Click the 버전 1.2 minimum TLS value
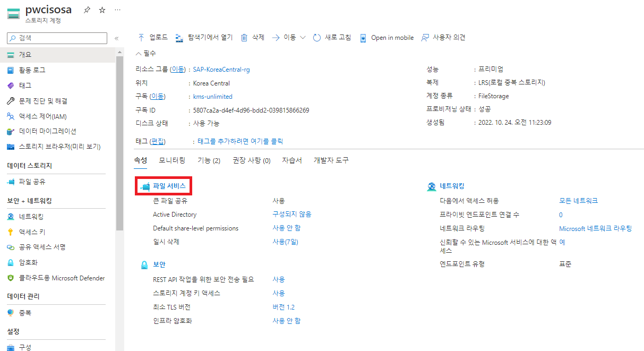The image size is (644, 351). click(x=284, y=307)
